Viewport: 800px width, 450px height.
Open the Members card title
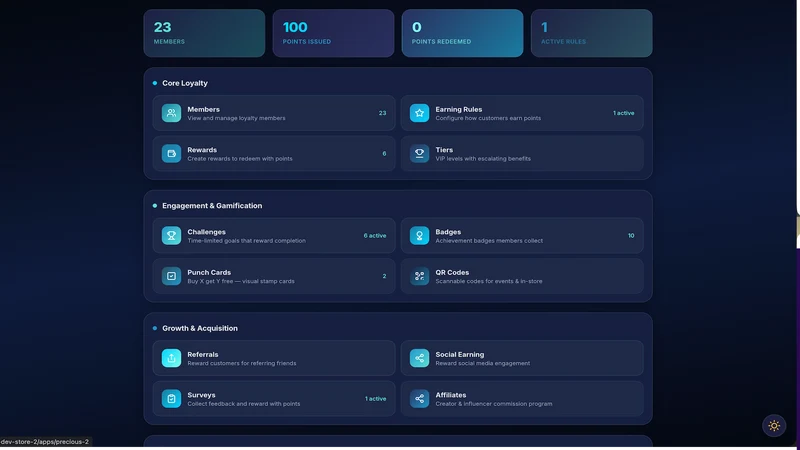204,109
